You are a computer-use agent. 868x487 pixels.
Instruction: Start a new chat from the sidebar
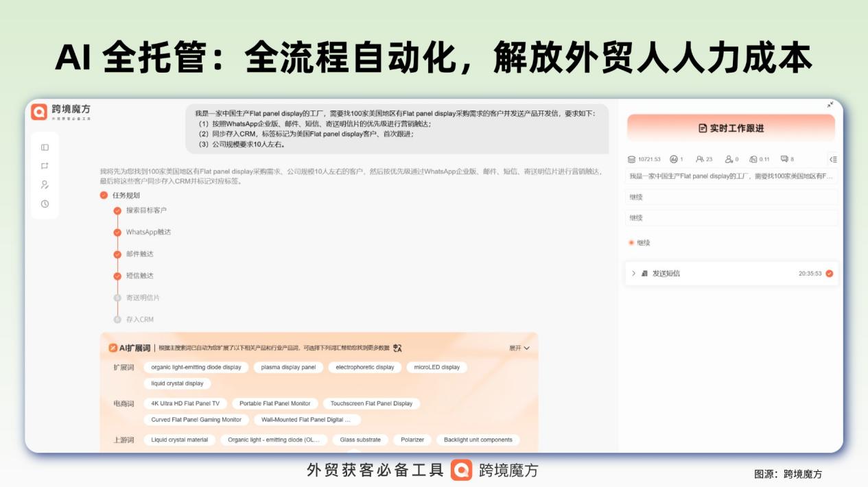point(45,166)
